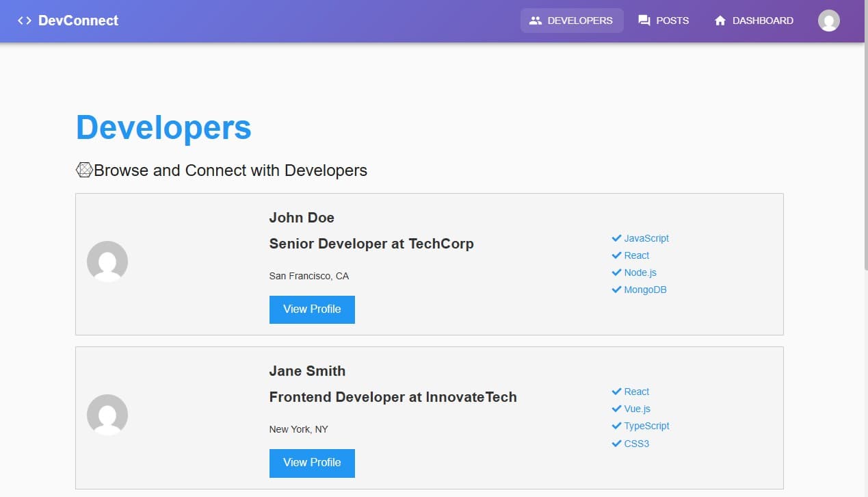This screenshot has width=868, height=497.
Task: Click Jane Smith's avatar placeholder
Action: [107, 415]
